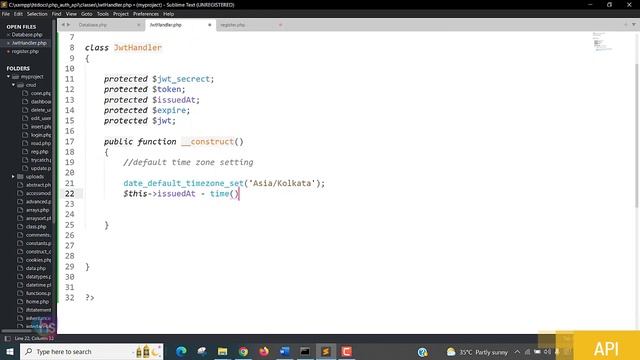
Task: Open the Help menu
Action: [169, 14]
